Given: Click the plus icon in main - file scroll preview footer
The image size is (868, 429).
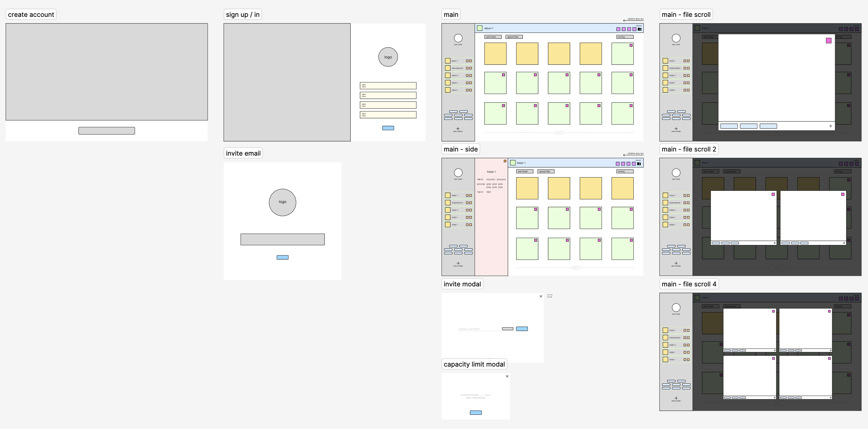Looking at the screenshot, I should pyautogui.click(x=831, y=126).
